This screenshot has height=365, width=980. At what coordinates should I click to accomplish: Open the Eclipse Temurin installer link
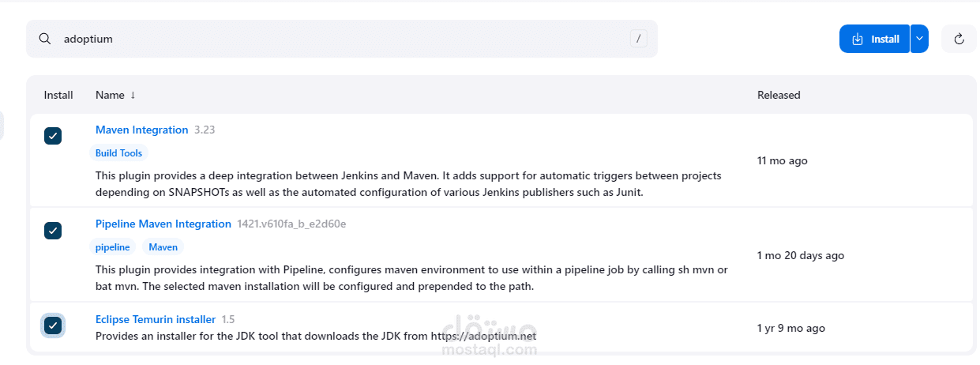(x=156, y=319)
